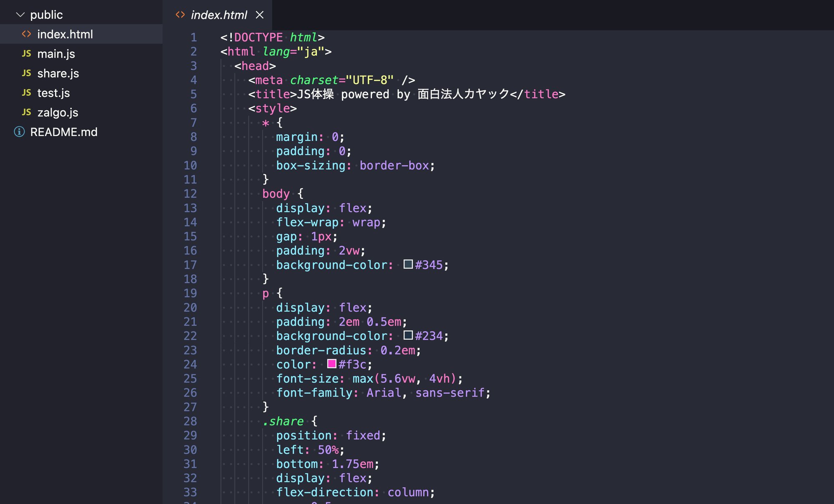Click the 'border-radius: 0.2em;' declaration
This screenshot has width=834, height=504.
[x=349, y=350]
